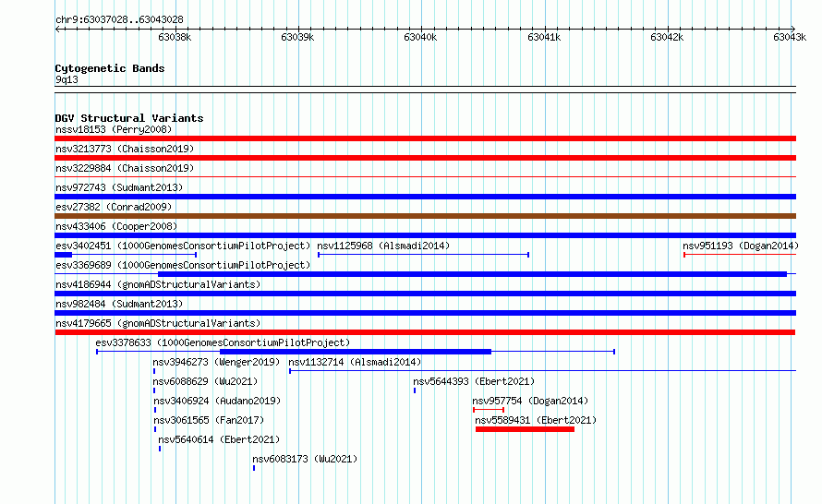Click the nsv3213773 (Chaisson2019) label
This screenshot has width=822, height=504.
pos(125,149)
